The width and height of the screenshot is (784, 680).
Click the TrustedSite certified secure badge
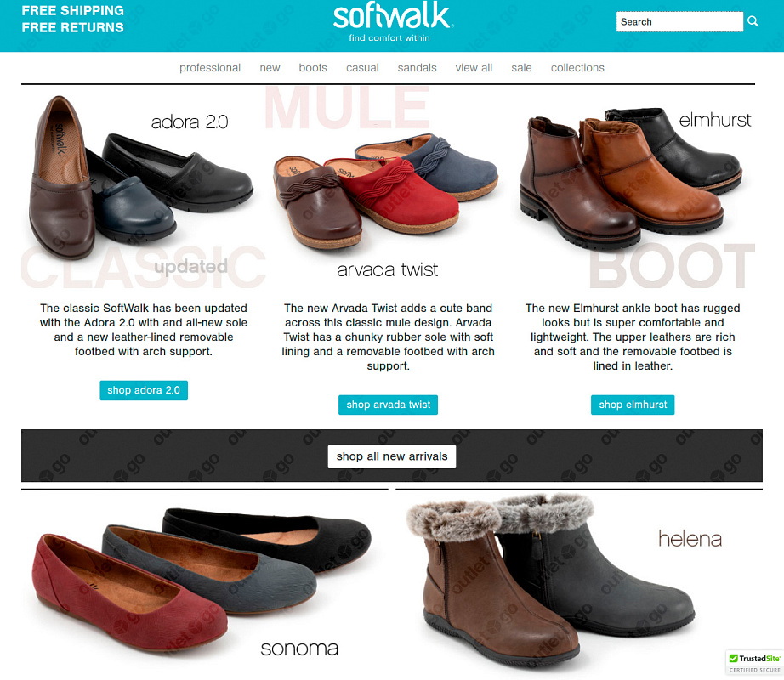[754, 663]
